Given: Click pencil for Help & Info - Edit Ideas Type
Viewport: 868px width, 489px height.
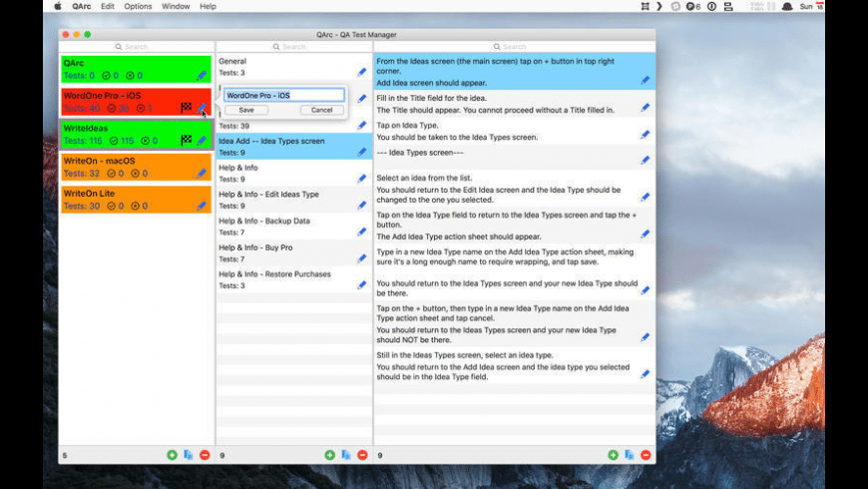Looking at the screenshot, I should 361,205.
